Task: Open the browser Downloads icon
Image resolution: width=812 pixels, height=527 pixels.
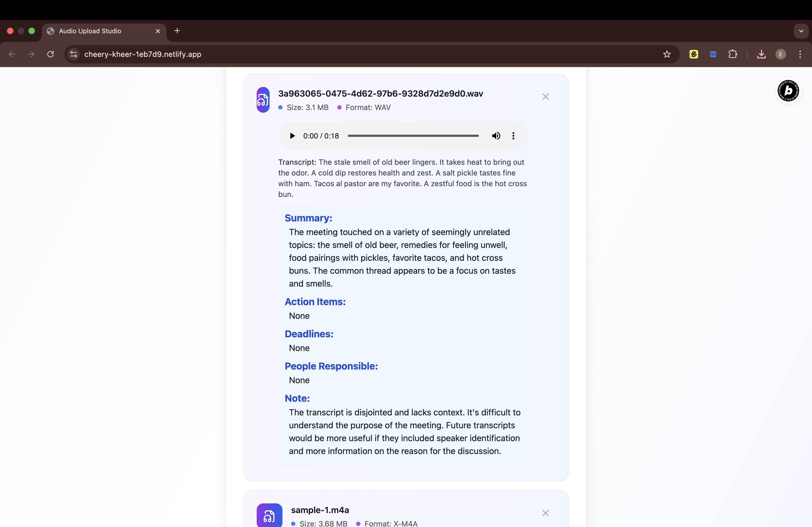Action: 761,54
